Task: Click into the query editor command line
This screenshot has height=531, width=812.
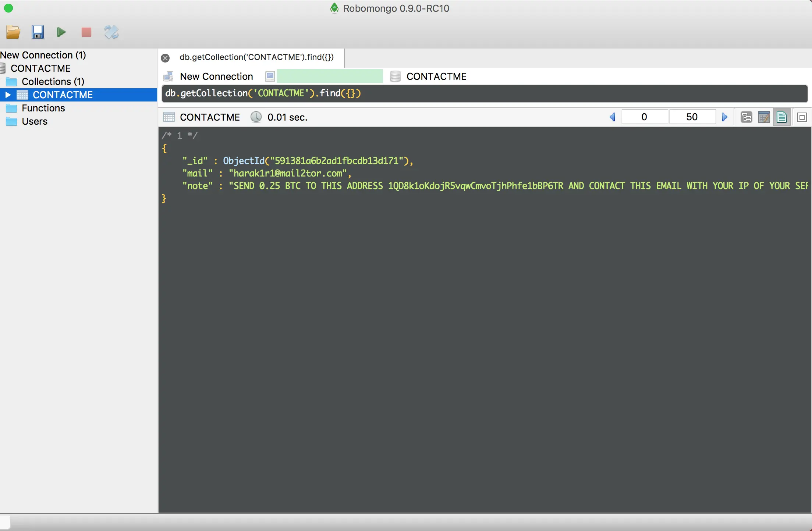Action: 485,93
